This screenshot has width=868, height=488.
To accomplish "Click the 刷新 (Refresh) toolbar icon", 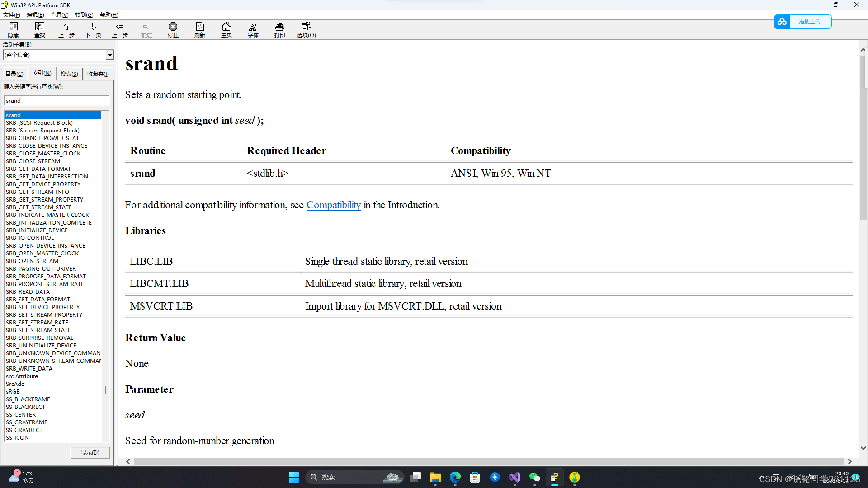I will pyautogui.click(x=200, y=29).
